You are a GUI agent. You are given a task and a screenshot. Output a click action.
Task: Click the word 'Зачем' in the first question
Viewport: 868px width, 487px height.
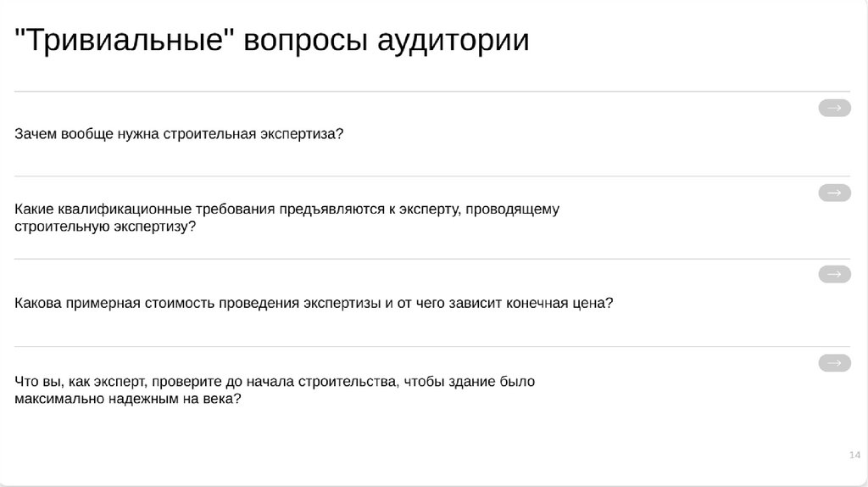coord(36,134)
